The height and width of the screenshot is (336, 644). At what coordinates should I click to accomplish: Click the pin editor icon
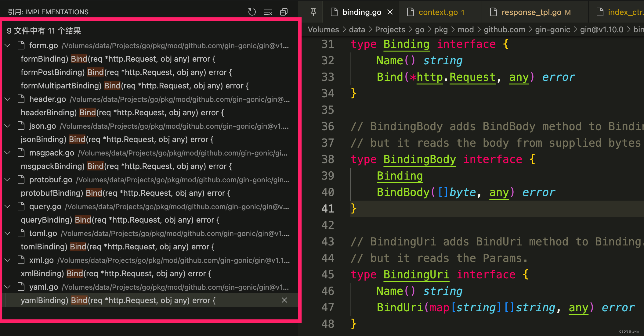coord(313,12)
